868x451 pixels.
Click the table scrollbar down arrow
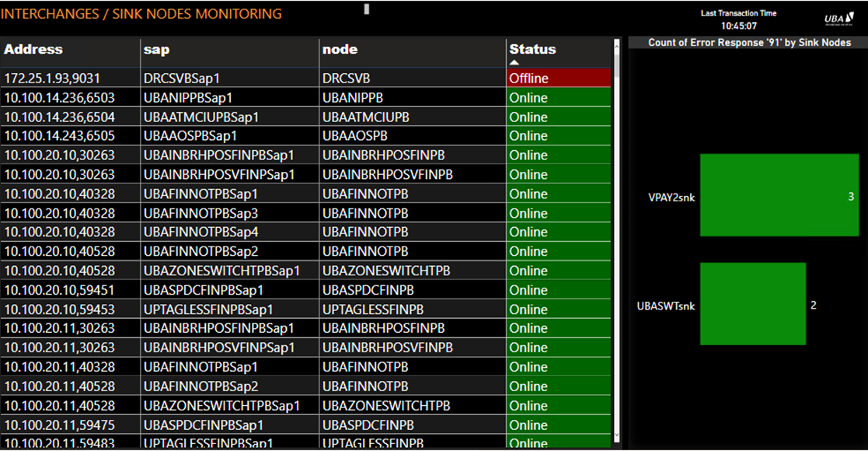tap(617, 436)
